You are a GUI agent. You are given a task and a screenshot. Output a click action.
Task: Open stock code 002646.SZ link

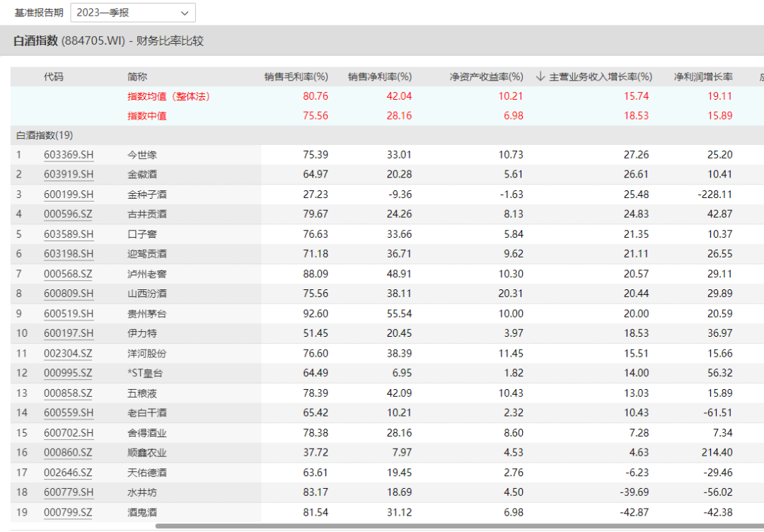tap(68, 473)
